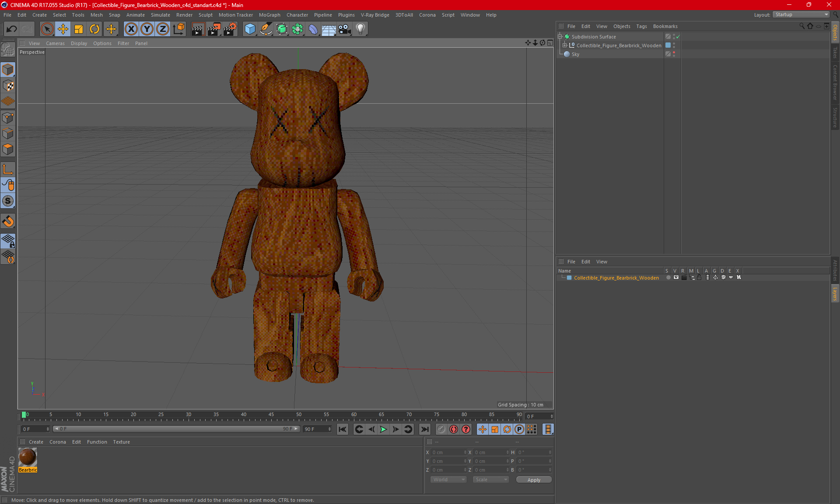Switch to Polygons mode
This screenshot has width=840, height=504.
[8, 149]
